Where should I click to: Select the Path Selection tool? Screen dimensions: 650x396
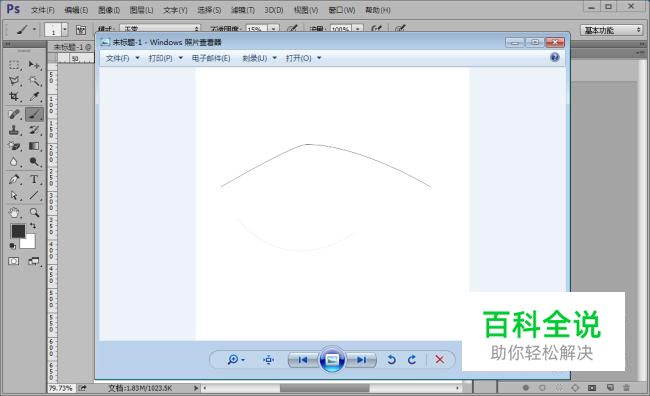tap(14, 195)
